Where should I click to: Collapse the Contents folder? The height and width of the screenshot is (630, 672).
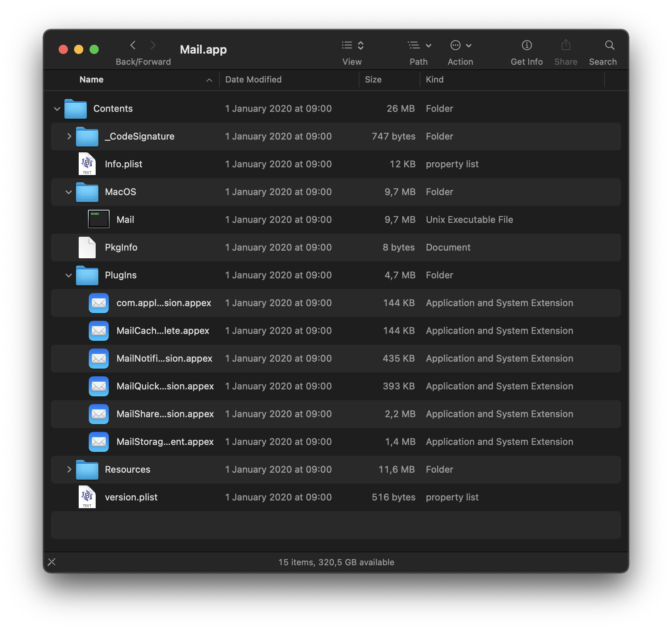pyautogui.click(x=57, y=109)
